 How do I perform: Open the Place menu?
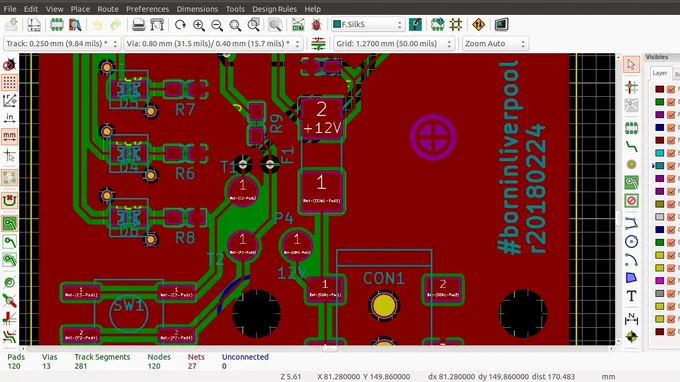click(x=80, y=9)
